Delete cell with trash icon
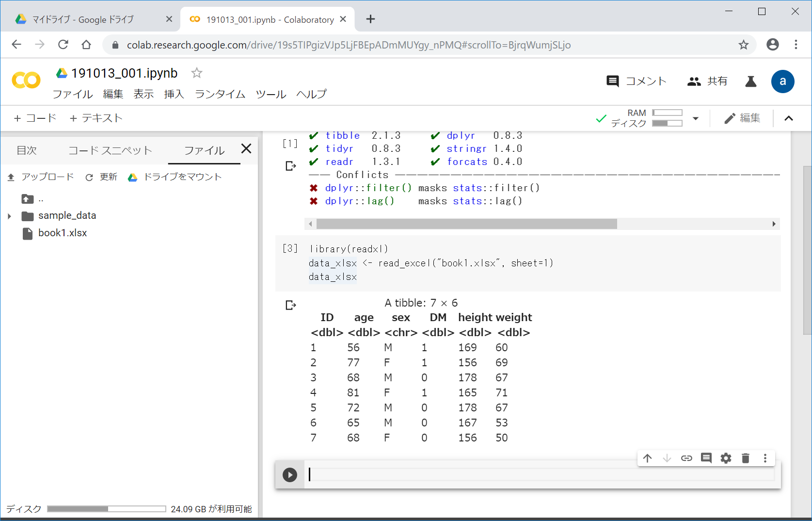This screenshot has height=521, width=812. pos(746,458)
